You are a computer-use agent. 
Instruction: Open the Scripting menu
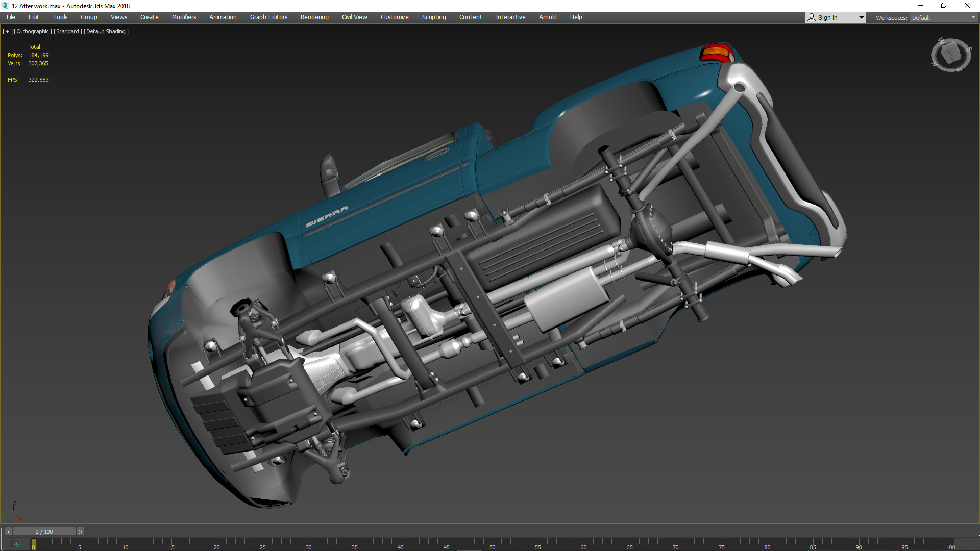pos(433,17)
